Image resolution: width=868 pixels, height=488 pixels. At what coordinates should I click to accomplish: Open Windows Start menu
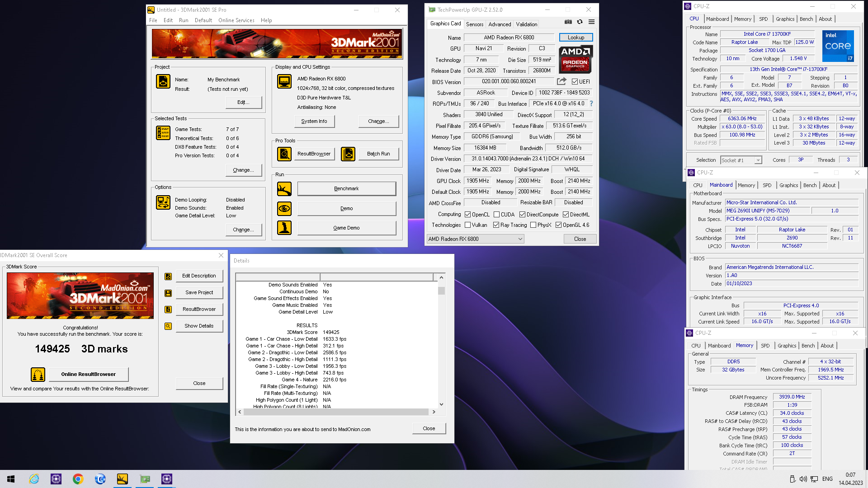tap(11, 479)
